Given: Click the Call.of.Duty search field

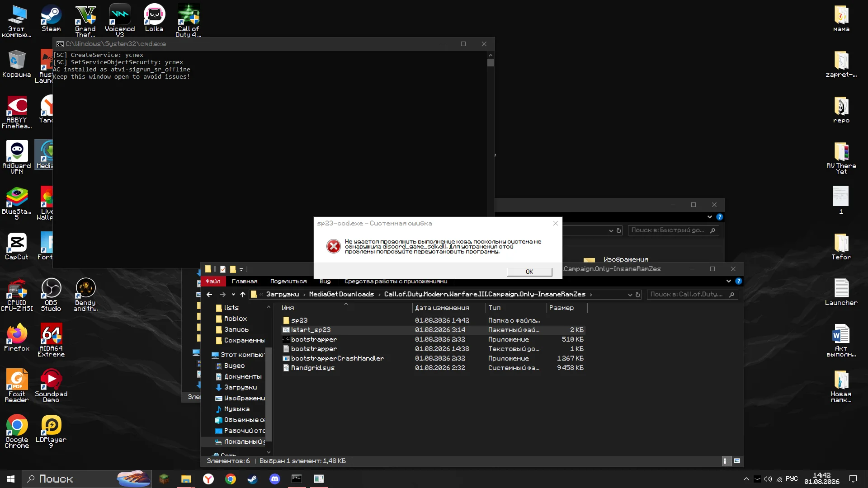Looking at the screenshot, I should (692, 295).
